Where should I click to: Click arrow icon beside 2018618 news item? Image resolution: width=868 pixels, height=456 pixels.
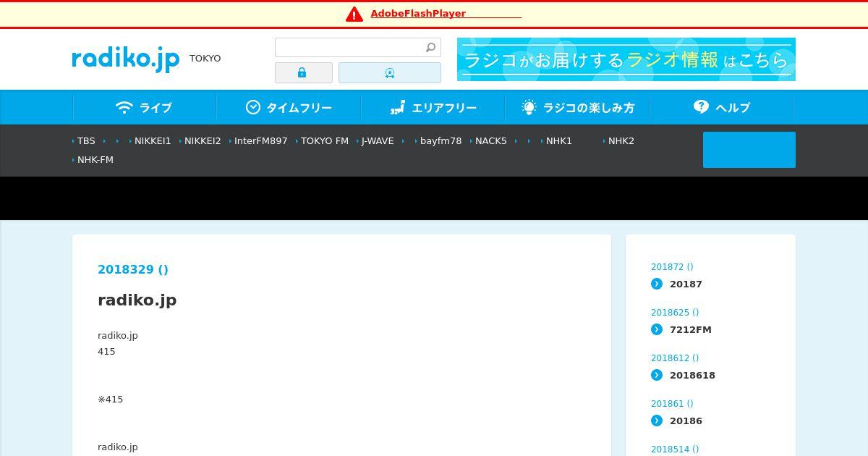[657, 375]
